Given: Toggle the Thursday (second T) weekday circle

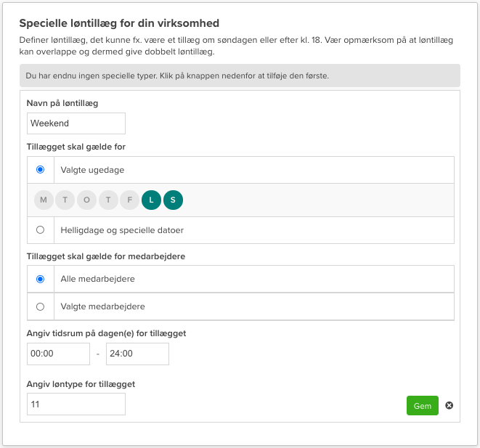Looking at the screenshot, I should (108, 200).
